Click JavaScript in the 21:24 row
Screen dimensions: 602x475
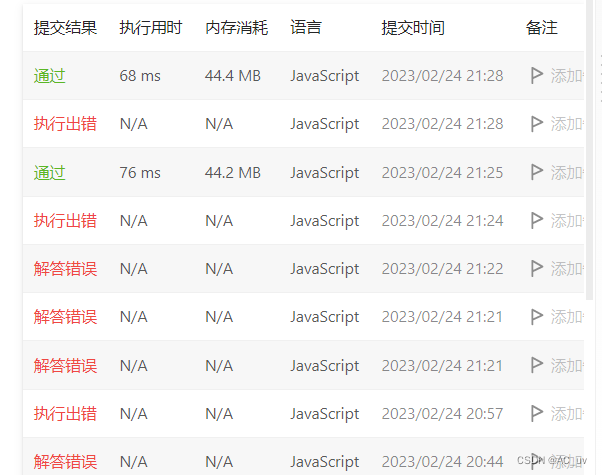pos(325,221)
